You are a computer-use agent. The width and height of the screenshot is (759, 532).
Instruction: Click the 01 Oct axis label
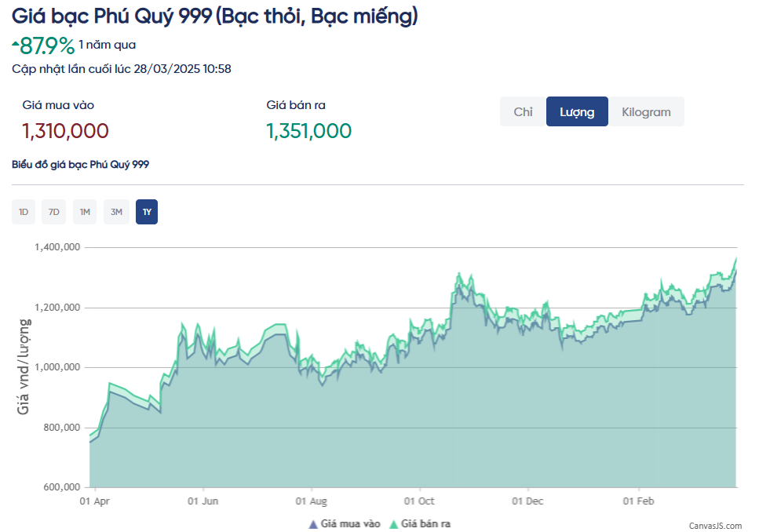tap(419, 501)
